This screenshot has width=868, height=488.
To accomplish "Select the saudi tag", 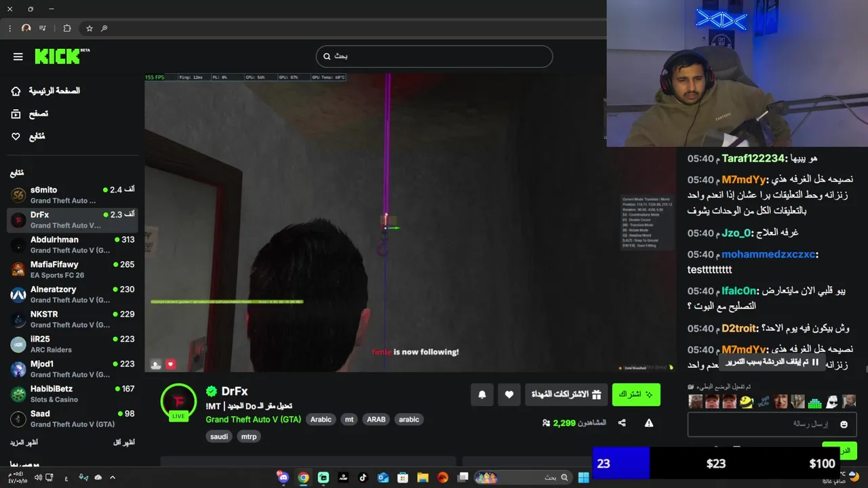I will click(219, 436).
